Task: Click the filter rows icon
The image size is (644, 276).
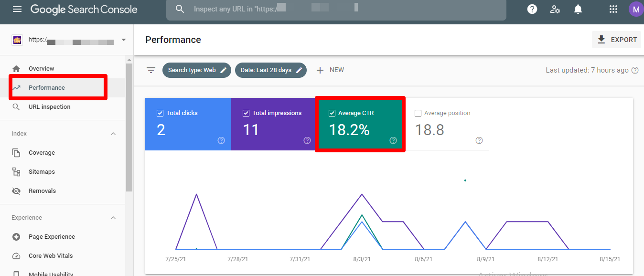Action: coord(151,70)
